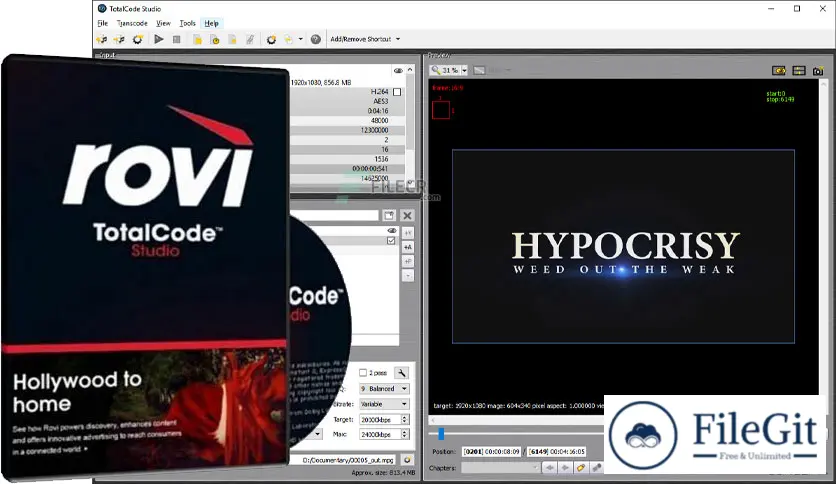Viewport: 836px width, 484px height.
Task: Click the round question-mark help icon
Action: pyautogui.click(x=316, y=39)
